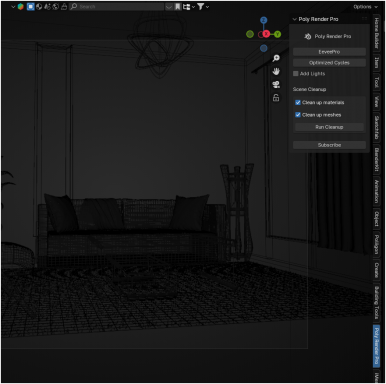Click the red X axis gizmo ball
The image size is (386, 384).
coord(266,34)
